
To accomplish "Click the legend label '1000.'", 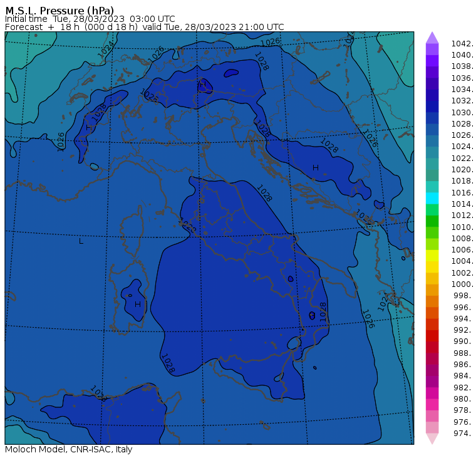I will coord(462,284).
